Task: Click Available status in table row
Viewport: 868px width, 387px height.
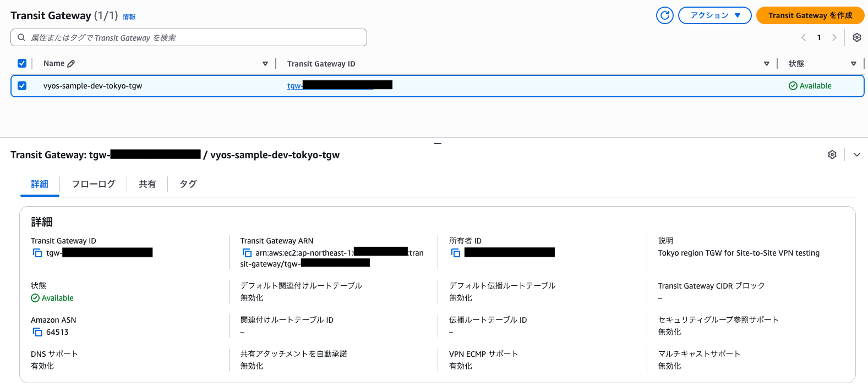Action: (810, 86)
